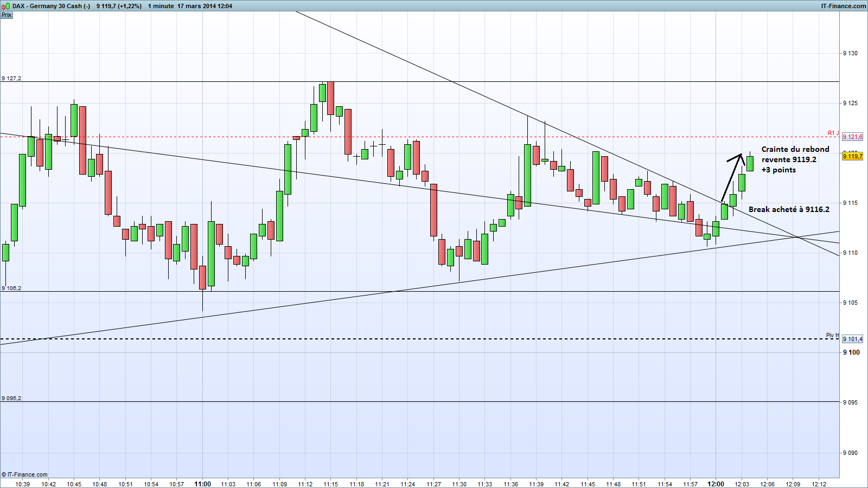Click the 11:57 time axis label
The width and height of the screenshot is (868, 488).
click(x=690, y=484)
